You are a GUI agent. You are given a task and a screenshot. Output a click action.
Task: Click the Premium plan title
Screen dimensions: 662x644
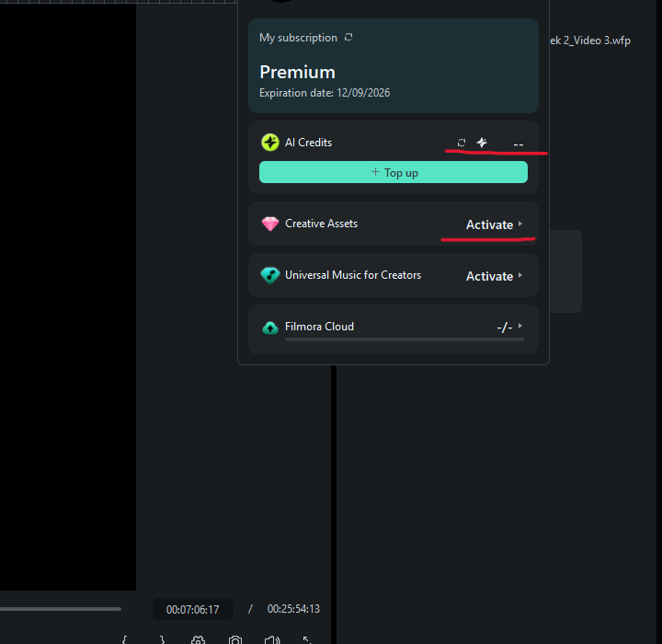click(297, 73)
